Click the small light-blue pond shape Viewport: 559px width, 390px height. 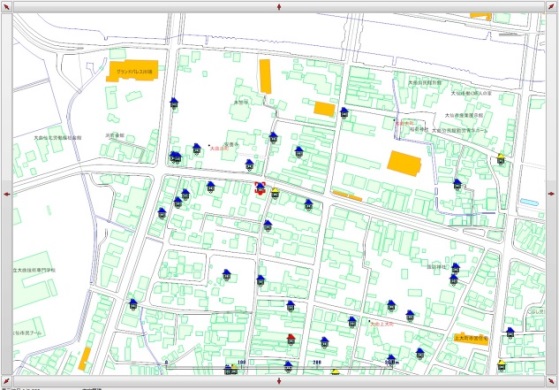coord(529,202)
